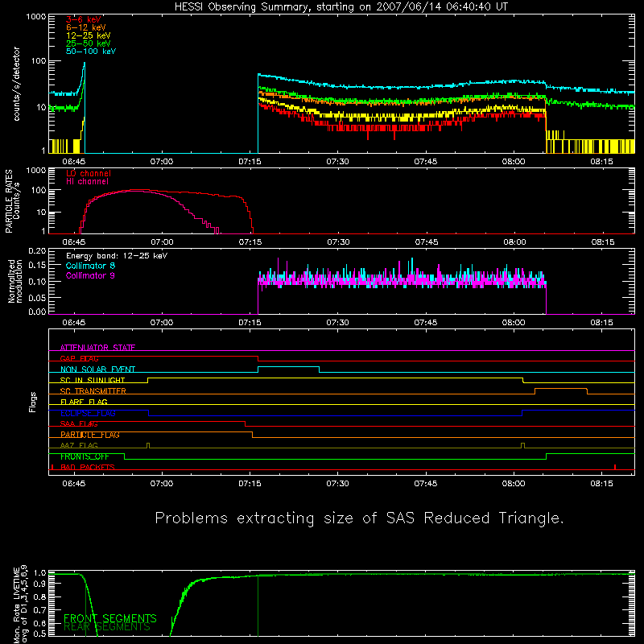Click the Energy band: 12-25 keV label
The width and height of the screenshot is (644, 644).
117,256
